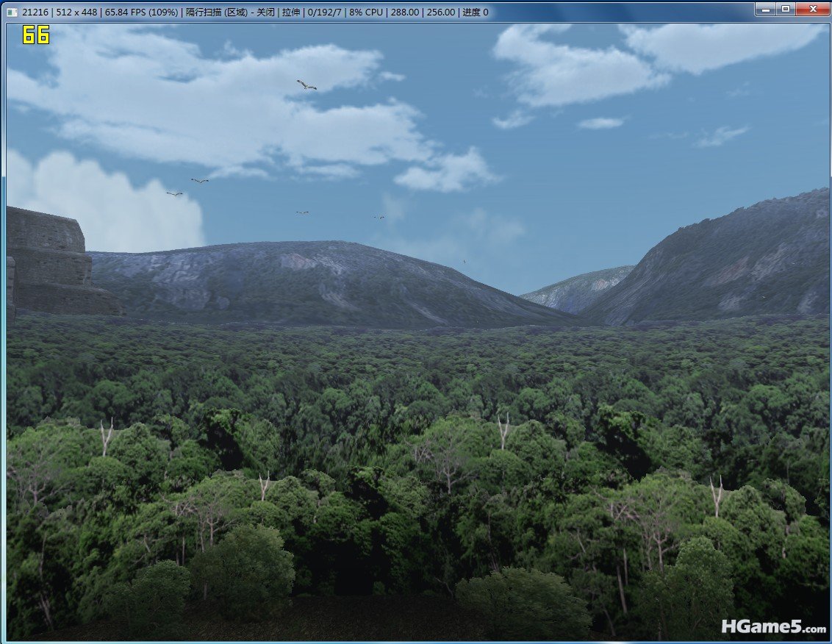
Task: Click the 65.84 FPS (109%) title text
Action: tap(141, 12)
